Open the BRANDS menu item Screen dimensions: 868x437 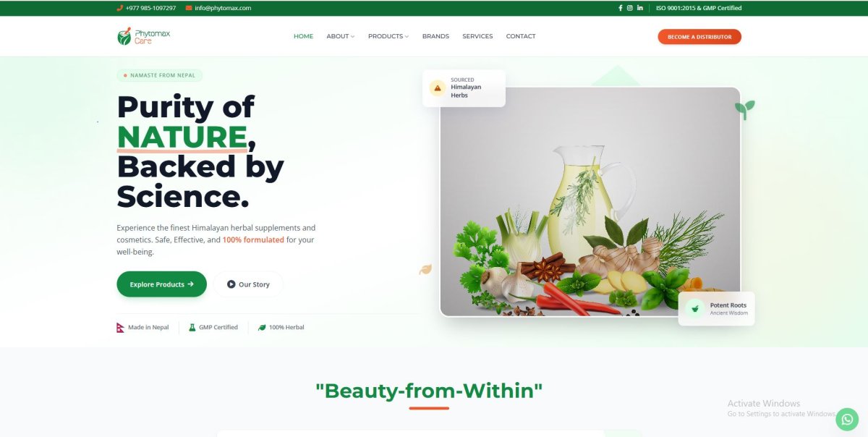tap(435, 36)
